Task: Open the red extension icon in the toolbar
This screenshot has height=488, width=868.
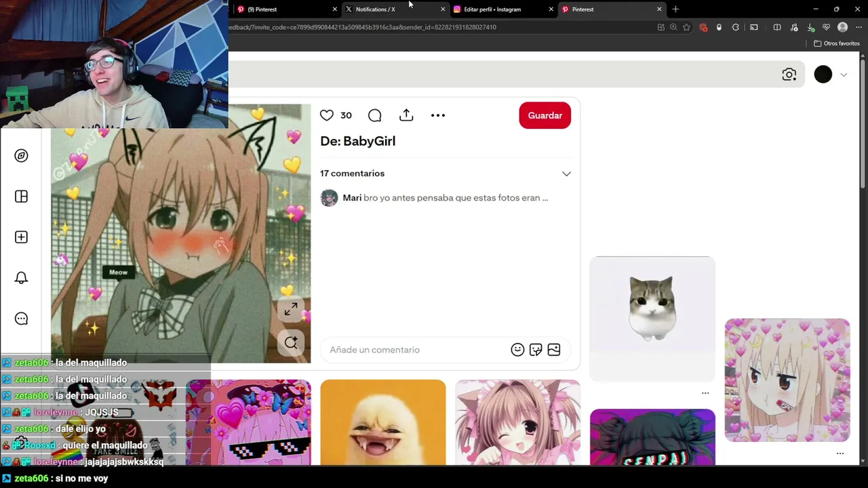Action: tap(703, 27)
